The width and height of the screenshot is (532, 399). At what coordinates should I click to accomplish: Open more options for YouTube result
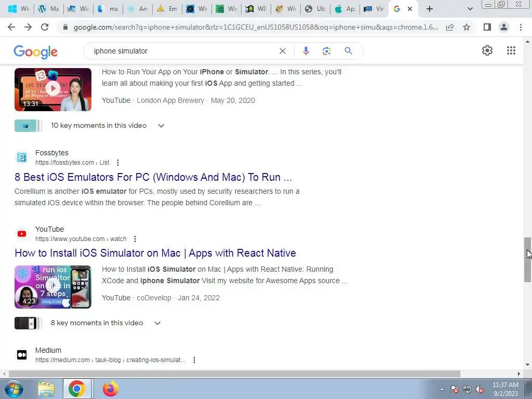135,239
